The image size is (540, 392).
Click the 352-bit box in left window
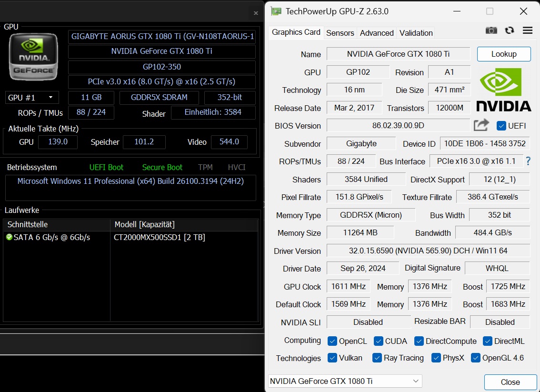[x=230, y=98]
